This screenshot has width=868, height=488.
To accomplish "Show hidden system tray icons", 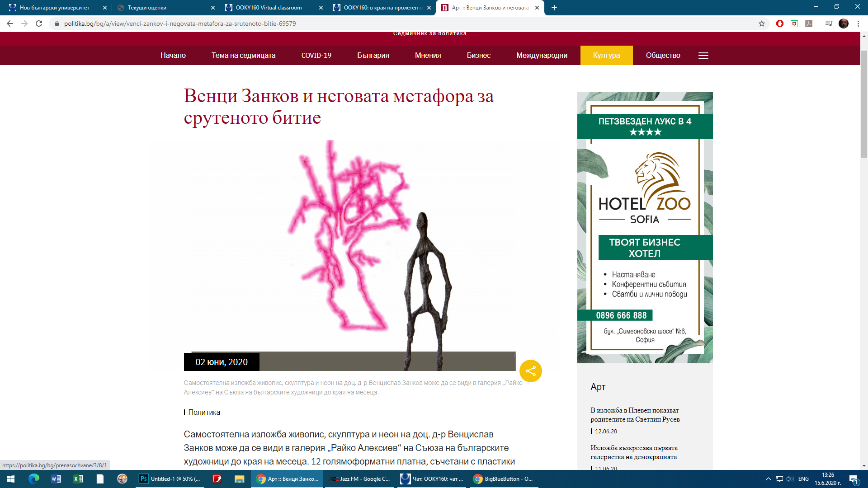I will tap(769, 479).
